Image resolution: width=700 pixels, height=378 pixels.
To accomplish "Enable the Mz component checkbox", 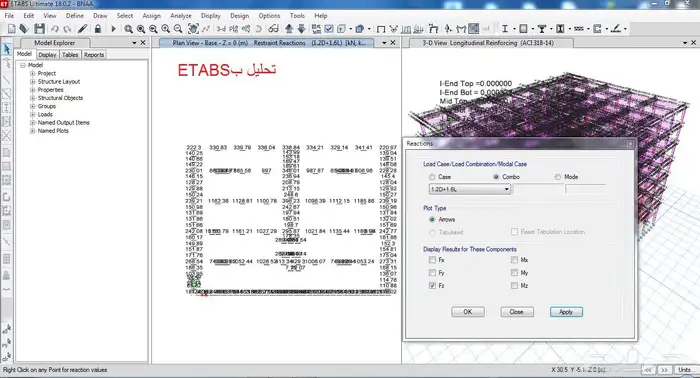I will click(514, 286).
